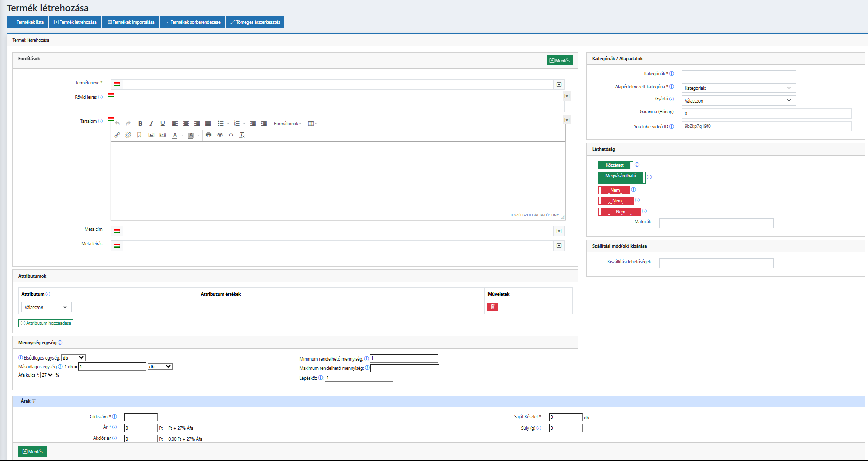868x461 pixels.
Task: Open the Formátumok menu in editor
Action: click(287, 123)
